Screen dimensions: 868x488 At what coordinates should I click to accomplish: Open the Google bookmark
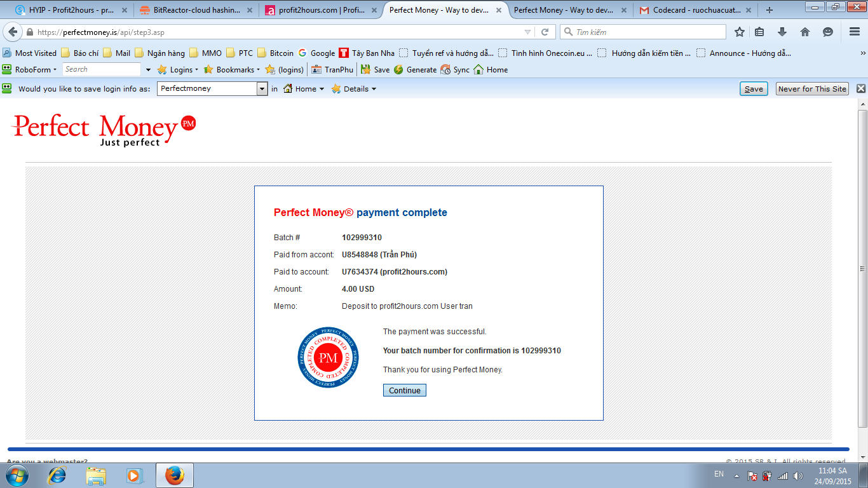(x=316, y=53)
